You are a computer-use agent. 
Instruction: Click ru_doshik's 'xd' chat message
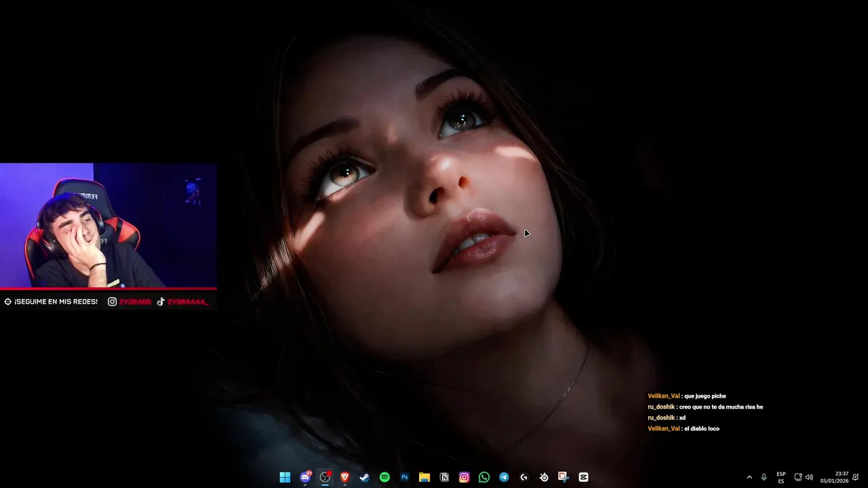click(667, 418)
